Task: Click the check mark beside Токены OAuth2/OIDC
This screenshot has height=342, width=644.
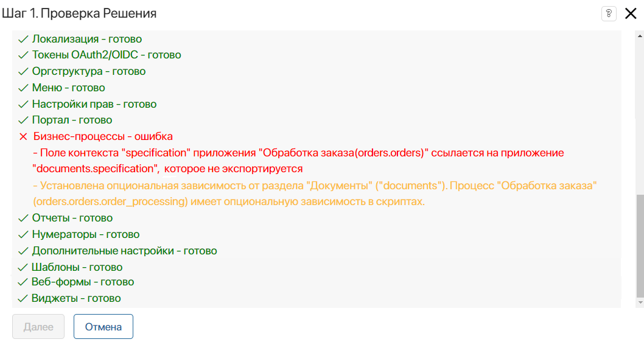Action: [x=23, y=55]
